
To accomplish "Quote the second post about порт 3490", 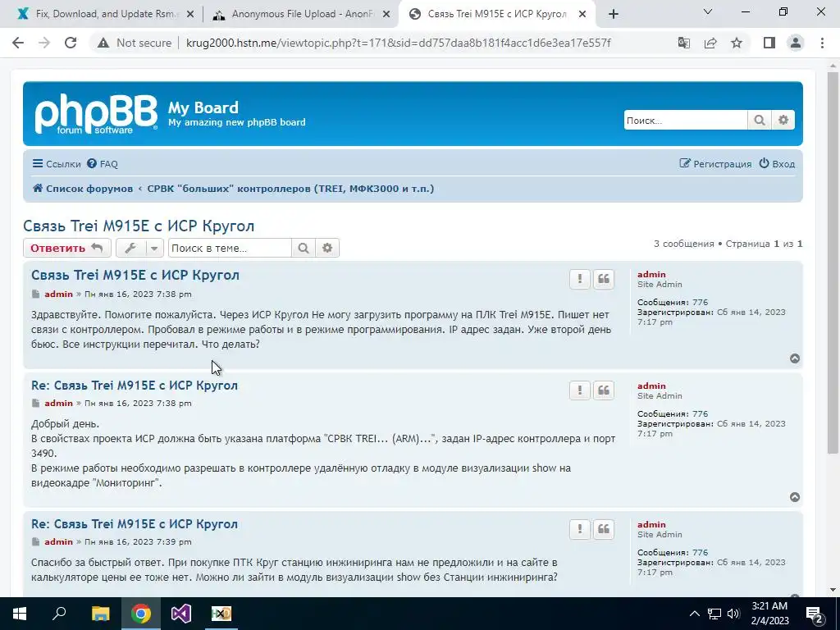I will click(604, 390).
